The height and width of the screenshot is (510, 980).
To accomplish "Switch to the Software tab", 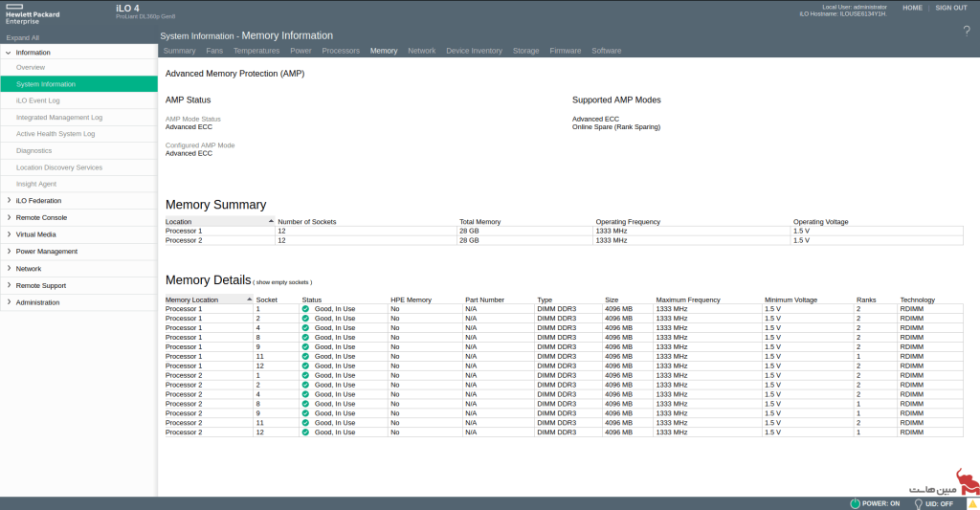I will [606, 51].
